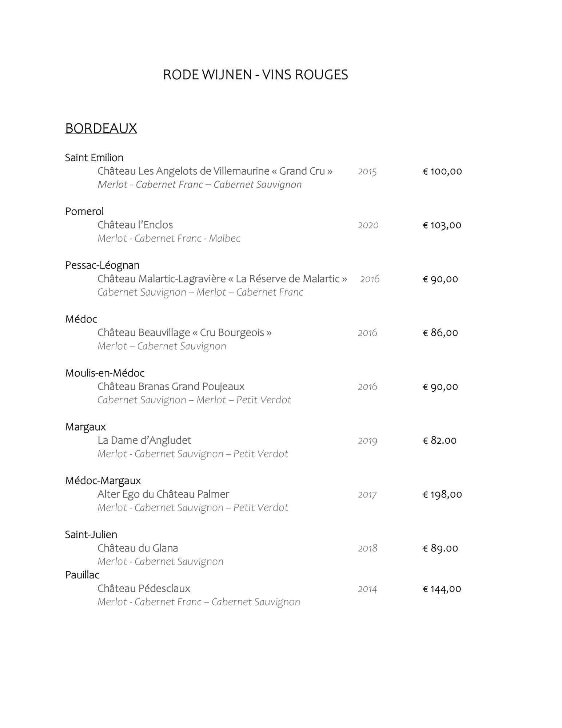Select the Moulis-en-Médoc region label
This screenshot has height=728, width=562.
click(x=105, y=373)
